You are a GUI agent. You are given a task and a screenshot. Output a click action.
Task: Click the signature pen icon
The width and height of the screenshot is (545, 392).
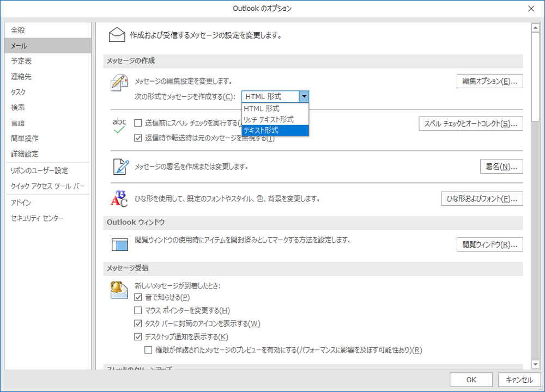point(119,166)
